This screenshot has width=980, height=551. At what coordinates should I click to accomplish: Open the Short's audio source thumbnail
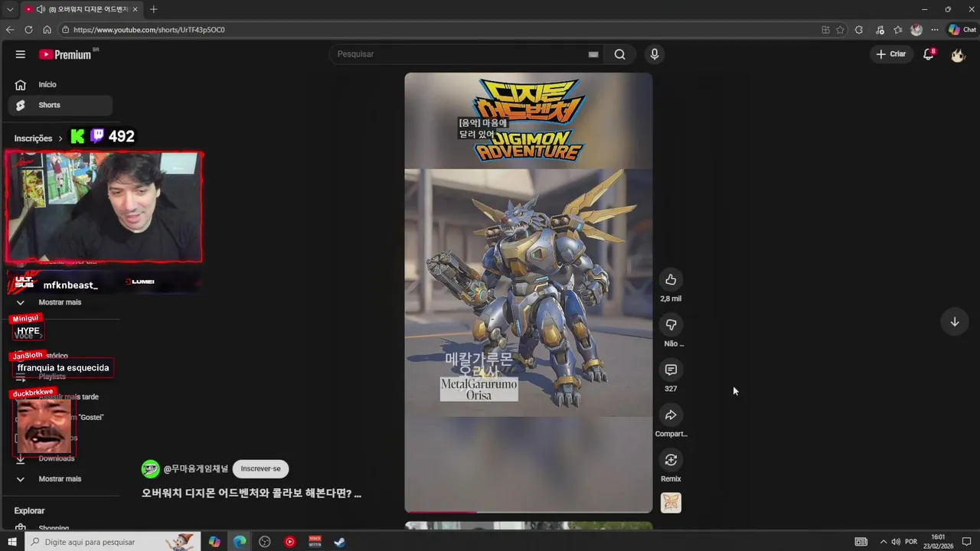tap(671, 503)
